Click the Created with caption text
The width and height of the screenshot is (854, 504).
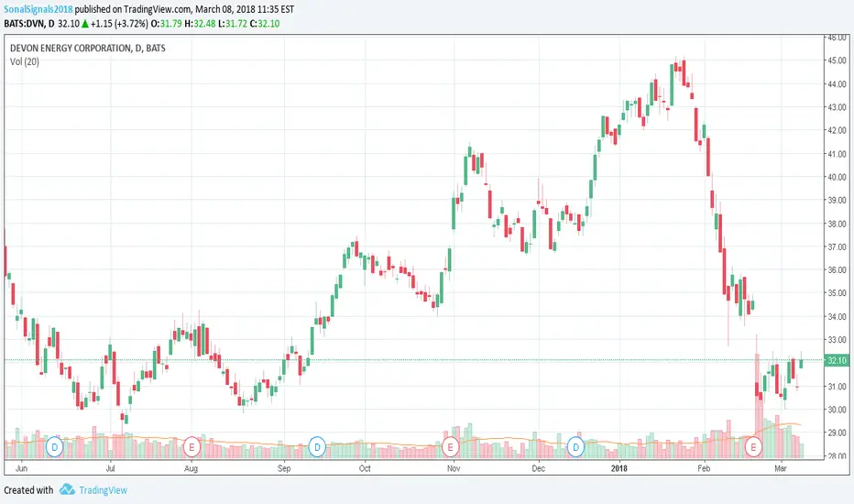[x=28, y=490]
